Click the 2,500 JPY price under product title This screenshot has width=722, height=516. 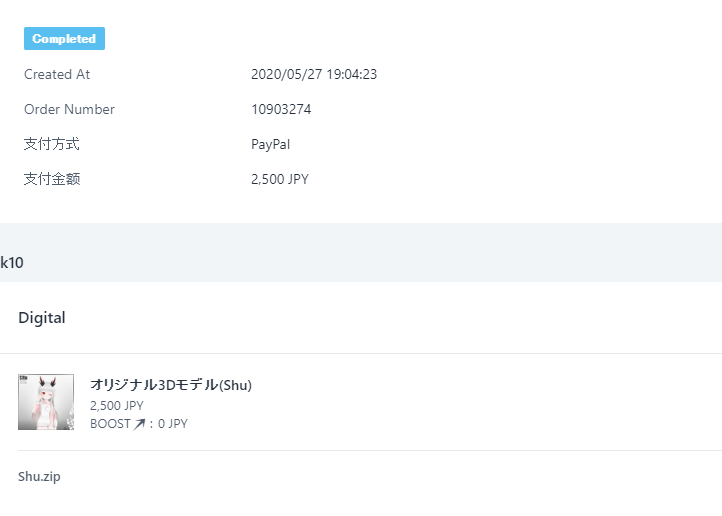click(x=117, y=406)
